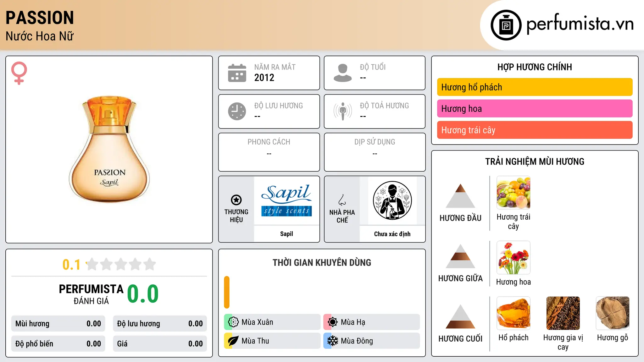Select the wood log Hương gỗ image
Screen dimensions: 644x362
point(613,313)
